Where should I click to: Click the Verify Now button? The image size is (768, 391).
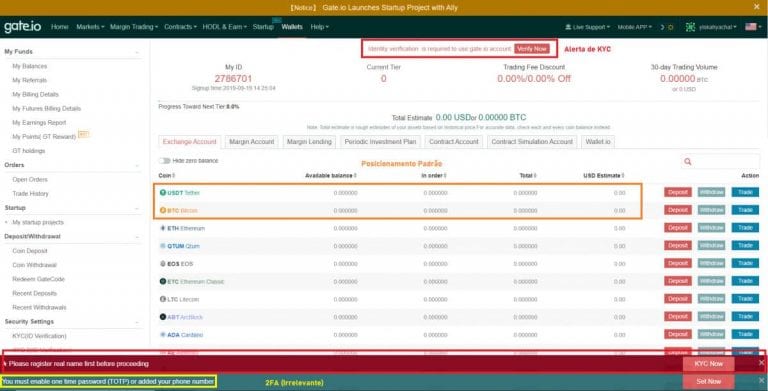coord(532,49)
